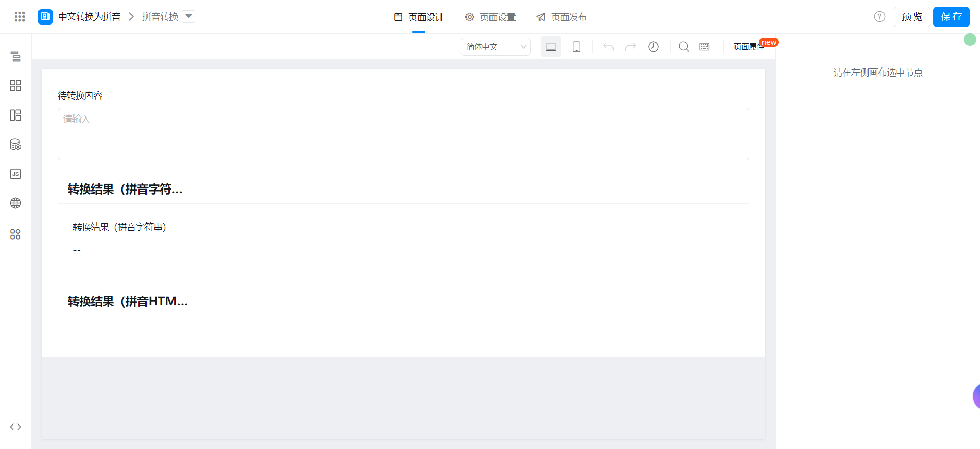Open the component library icon

(x=15, y=86)
